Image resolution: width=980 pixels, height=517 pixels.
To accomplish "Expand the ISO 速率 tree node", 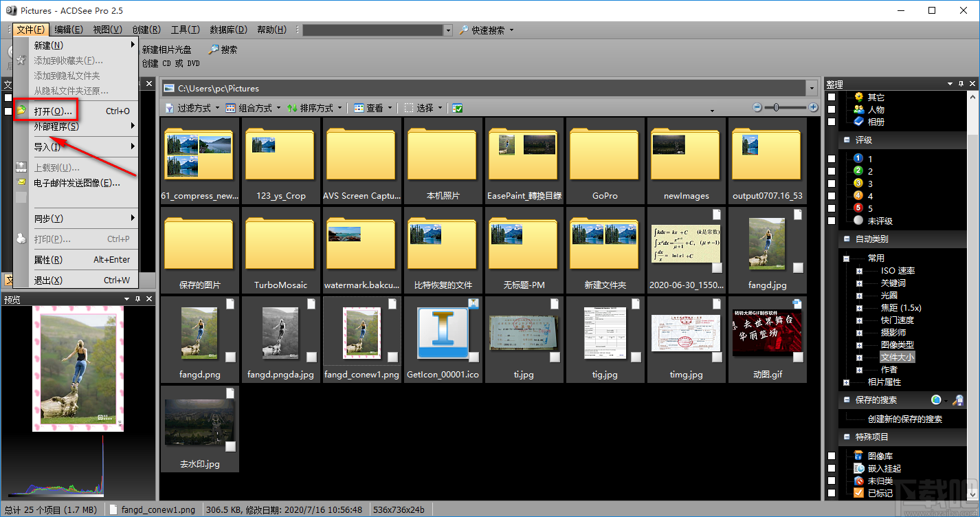I will point(859,271).
